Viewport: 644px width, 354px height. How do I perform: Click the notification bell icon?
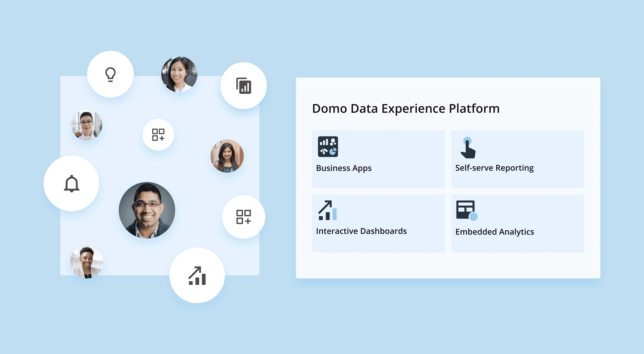coord(71,183)
